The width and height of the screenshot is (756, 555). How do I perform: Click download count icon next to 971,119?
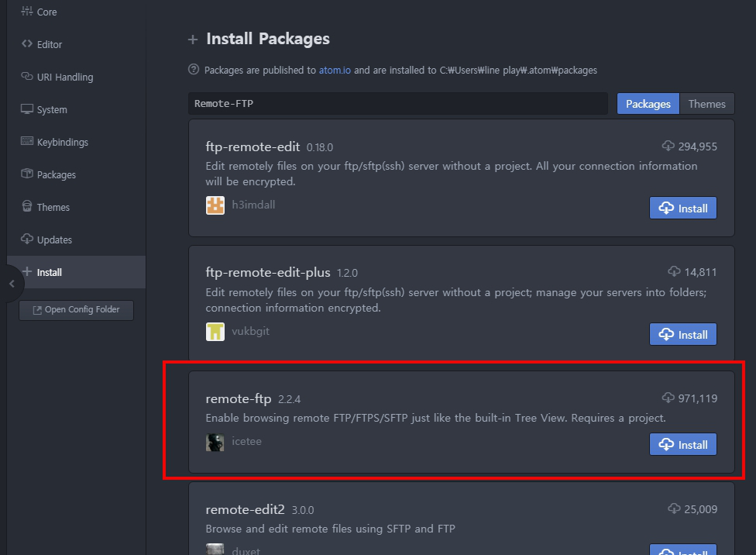click(x=668, y=398)
